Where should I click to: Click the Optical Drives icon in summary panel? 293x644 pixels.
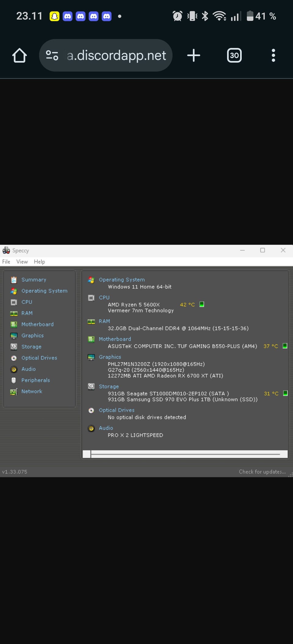pos(91,410)
